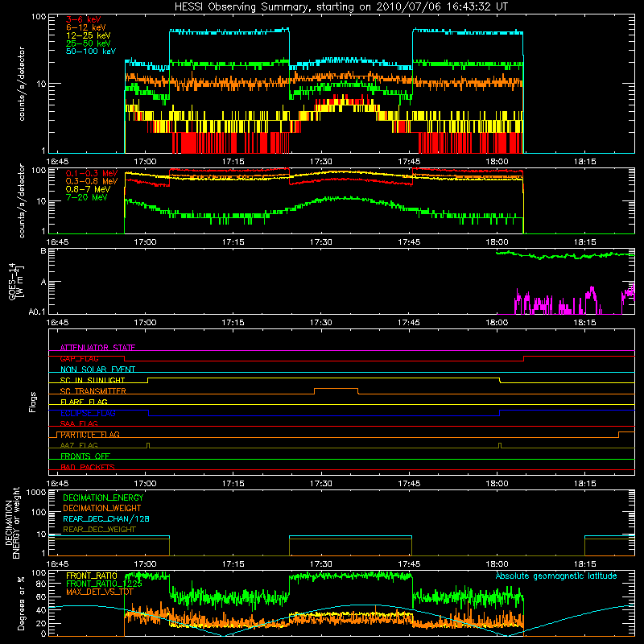Pick the PARTICLE_FLAG label

(x=90, y=435)
